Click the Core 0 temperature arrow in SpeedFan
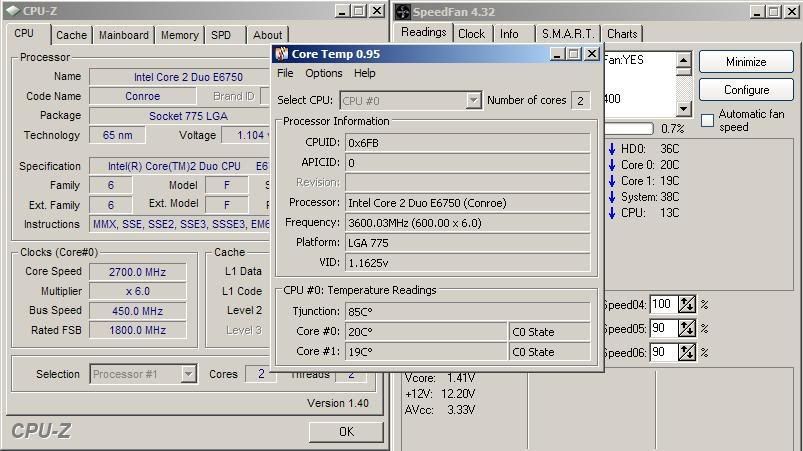 611,165
